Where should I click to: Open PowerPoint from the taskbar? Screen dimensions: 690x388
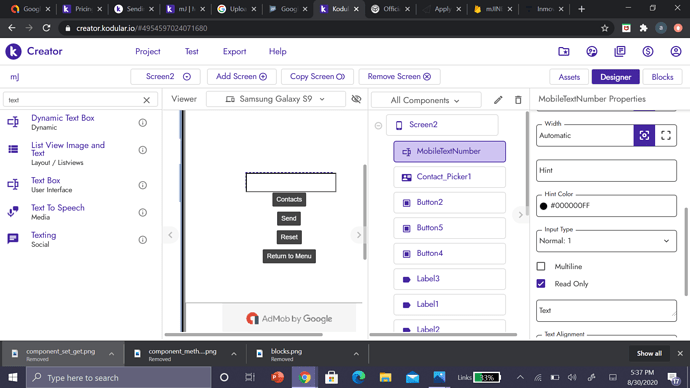pyautogui.click(x=278, y=377)
